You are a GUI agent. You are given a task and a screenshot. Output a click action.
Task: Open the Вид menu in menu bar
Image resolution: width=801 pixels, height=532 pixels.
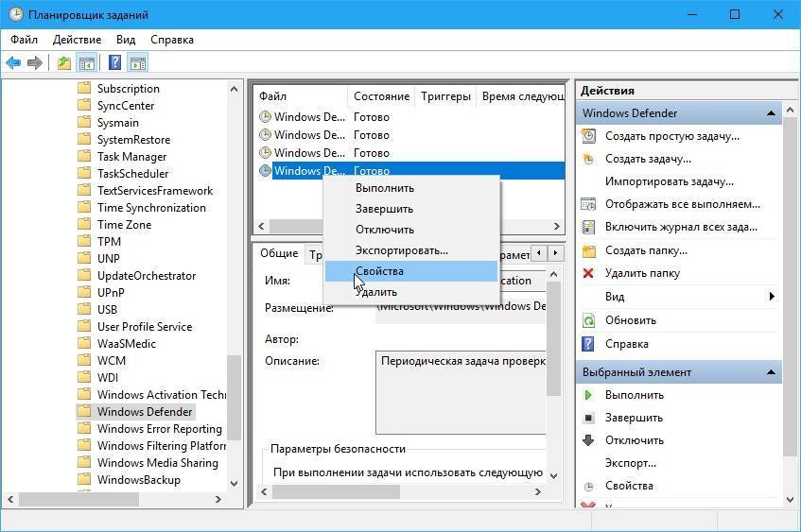pyautogui.click(x=126, y=40)
